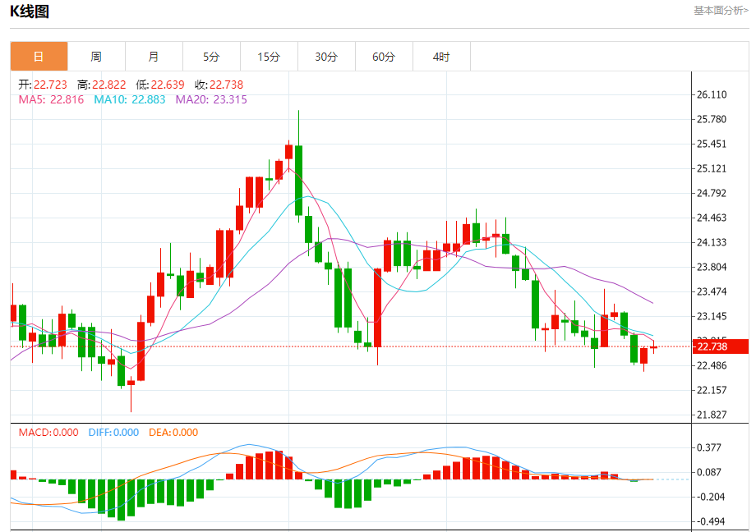
Task: Select the 日 daily chart tab
Action: click(39, 57)
